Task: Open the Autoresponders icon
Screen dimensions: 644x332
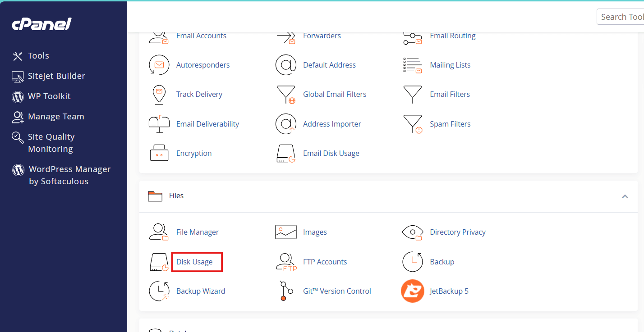Action: [x=159, y=65]
